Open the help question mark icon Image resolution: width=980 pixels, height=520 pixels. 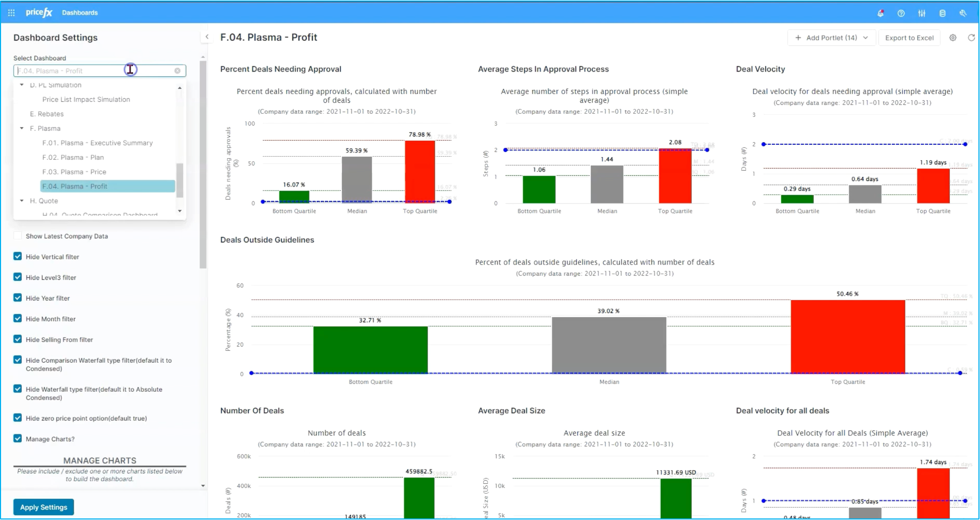pos(901,13)
